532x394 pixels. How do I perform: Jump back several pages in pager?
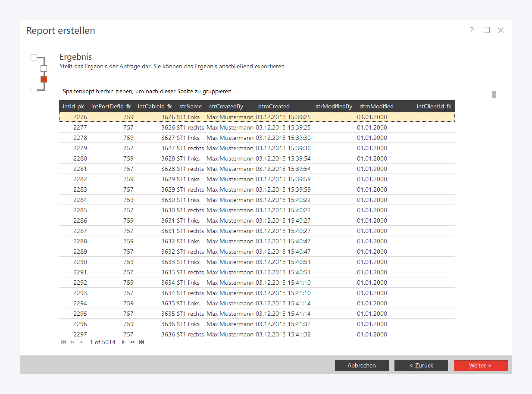(72, 342)
